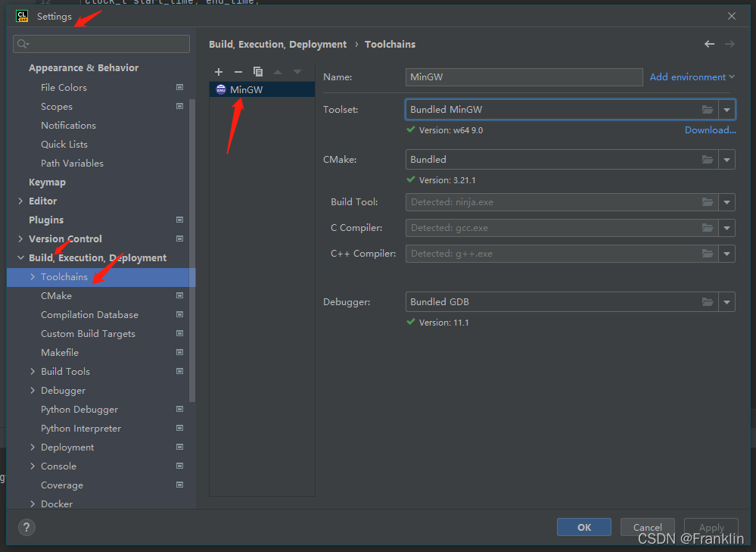Expand the Console tree node
The height and width of the screenshot is (552, 756).
pyautogui.click(x=33, y=466)
